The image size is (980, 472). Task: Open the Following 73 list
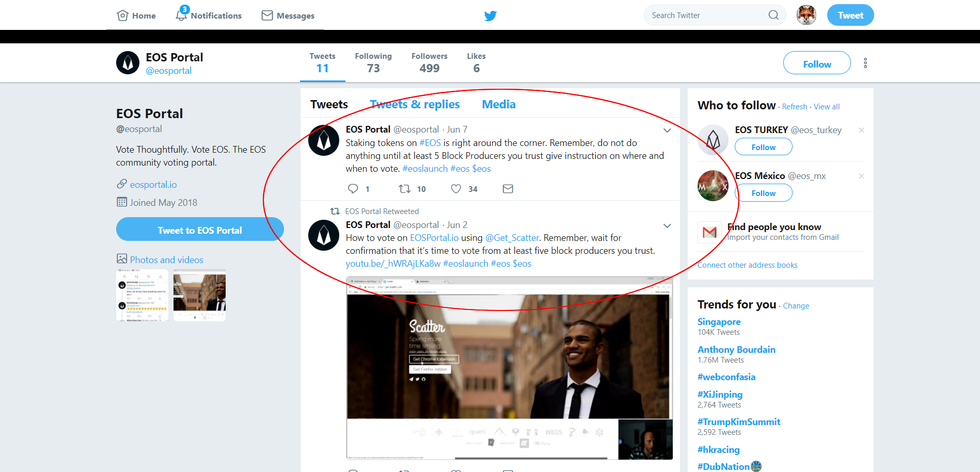(373, 63)
